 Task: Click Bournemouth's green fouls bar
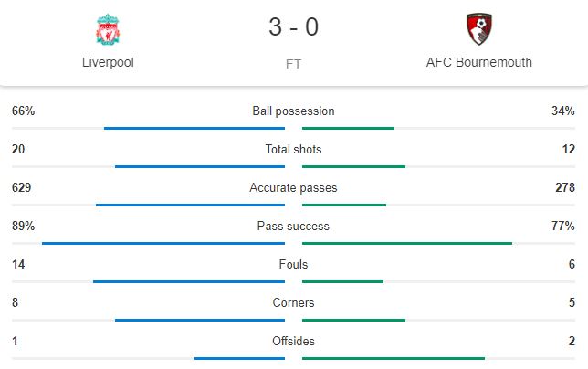tap(342, 281)
